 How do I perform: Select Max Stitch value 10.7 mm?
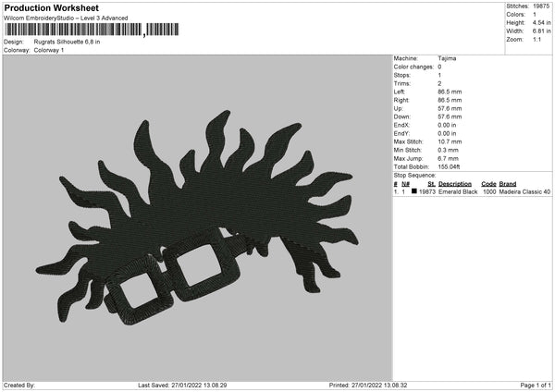tap(450, 141)
